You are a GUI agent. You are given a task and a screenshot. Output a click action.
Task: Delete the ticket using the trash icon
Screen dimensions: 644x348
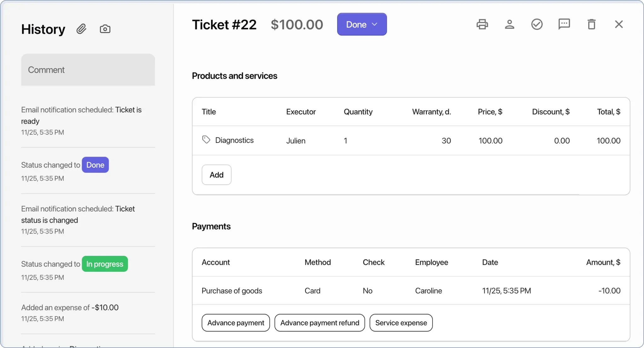591,24
